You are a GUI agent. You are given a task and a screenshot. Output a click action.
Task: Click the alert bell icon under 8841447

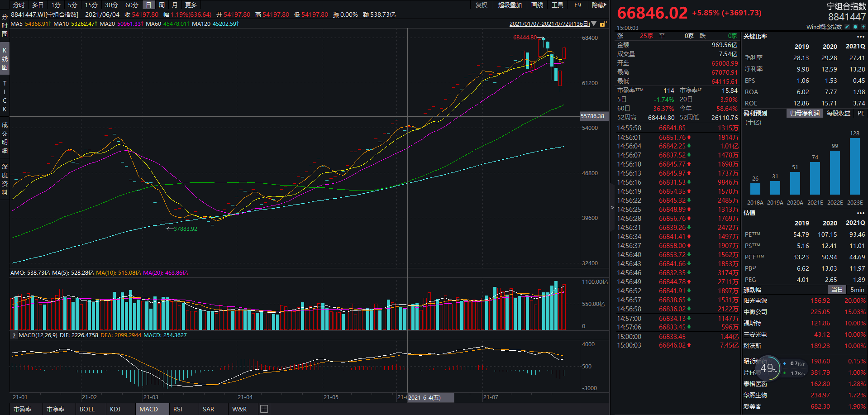click(x=855, y=27)
